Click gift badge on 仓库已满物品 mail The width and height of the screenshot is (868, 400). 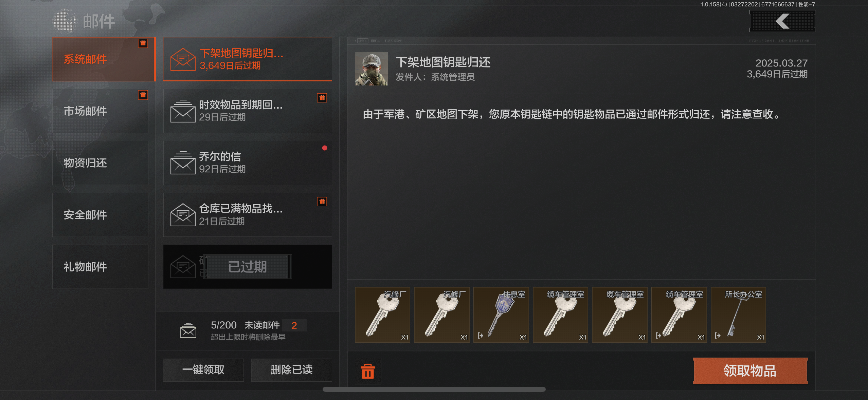click(322, 202)
